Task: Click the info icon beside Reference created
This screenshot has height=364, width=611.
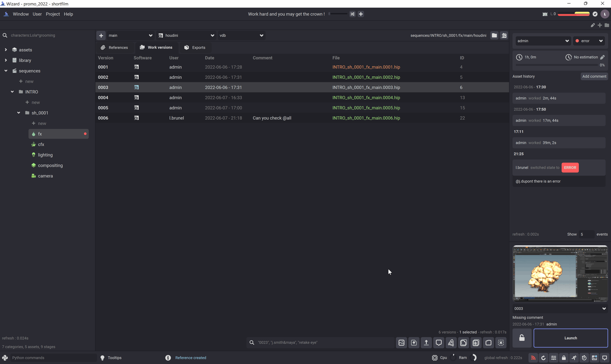Action: (168, 358)
